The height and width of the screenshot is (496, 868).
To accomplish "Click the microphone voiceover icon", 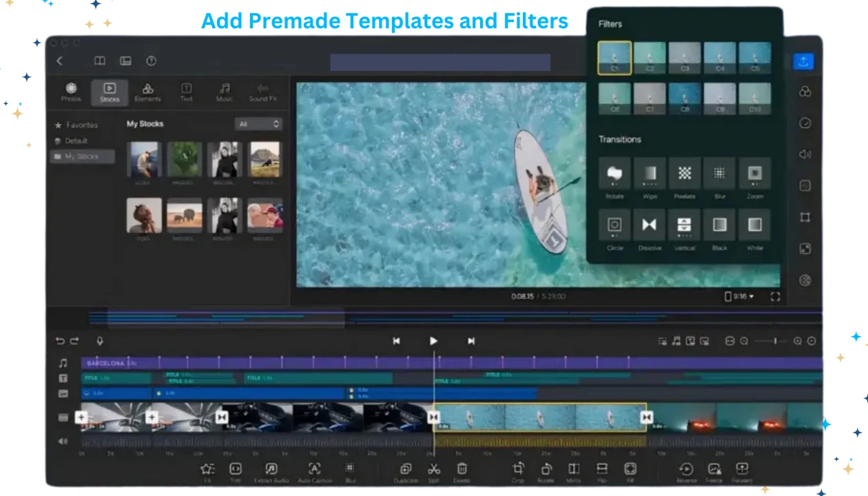I will [x=100, y=341].
